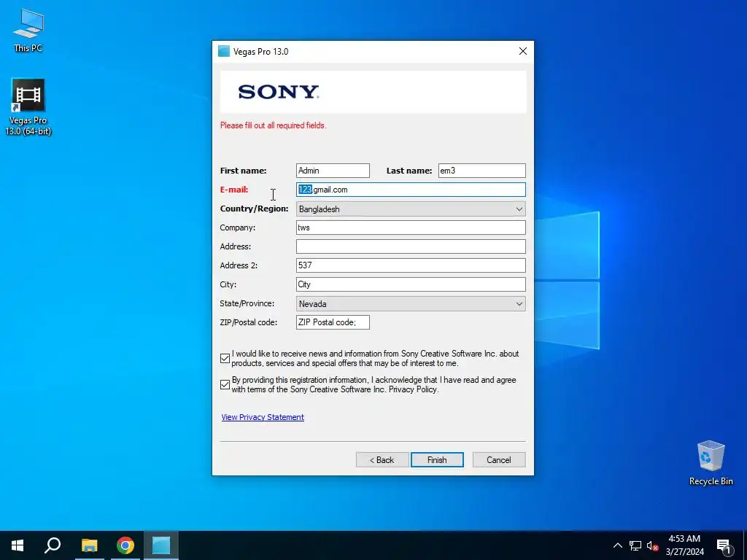
Task: Click the Address 2 field containing 537
Action: coord(411,265)
